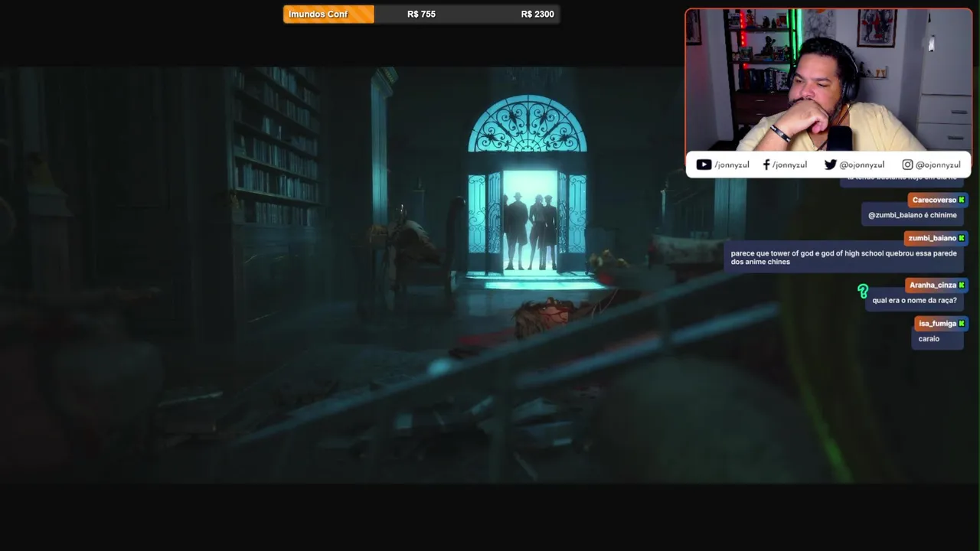Click the '@zumbi_baiano é chinime' message
This screenshot has width=980, height=551.
click(912, 215)
